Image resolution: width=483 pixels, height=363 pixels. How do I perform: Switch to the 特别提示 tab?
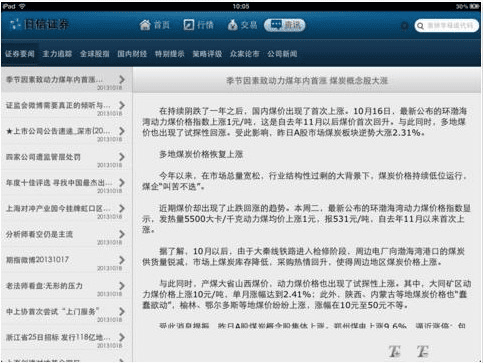(x=170, y=54)
